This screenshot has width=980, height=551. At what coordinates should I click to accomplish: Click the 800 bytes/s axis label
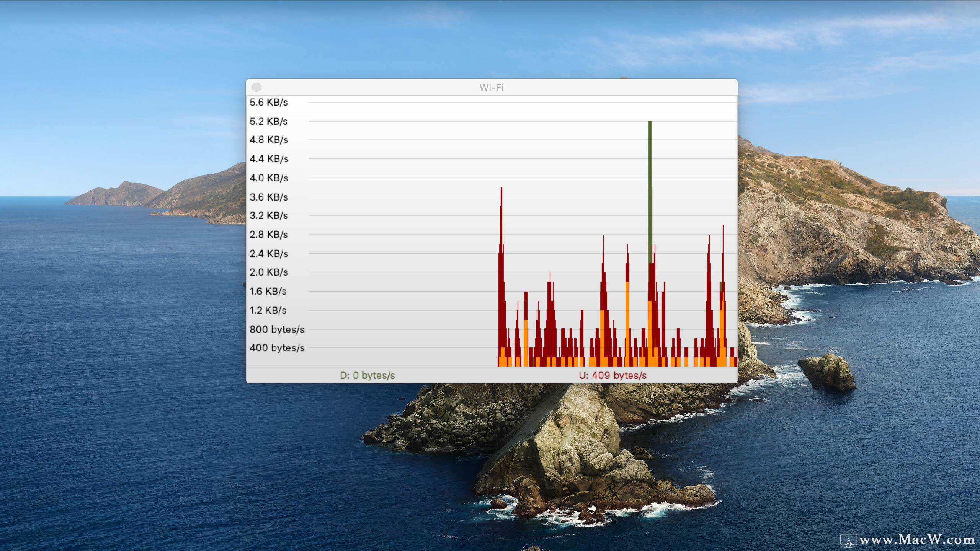tap(277, 329)
